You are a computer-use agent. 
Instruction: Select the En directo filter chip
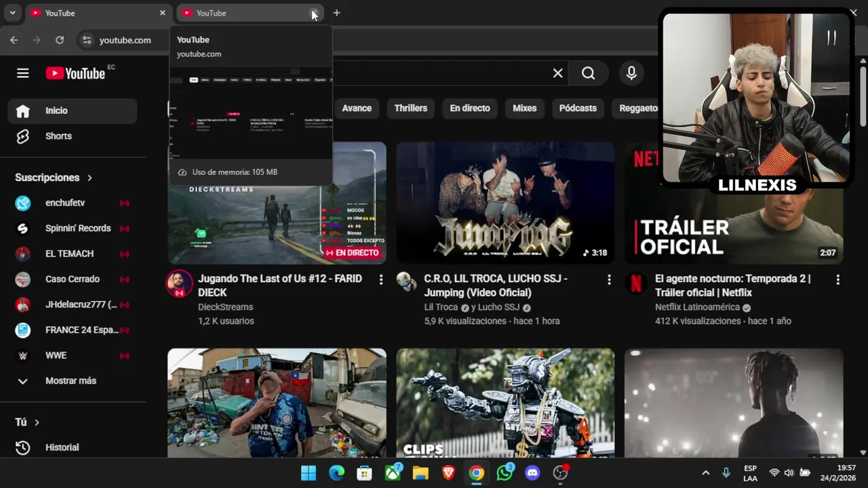[x=470, y=108]
